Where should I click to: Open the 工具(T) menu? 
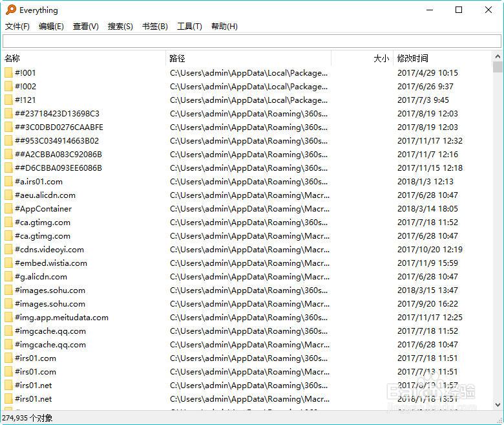189,27
